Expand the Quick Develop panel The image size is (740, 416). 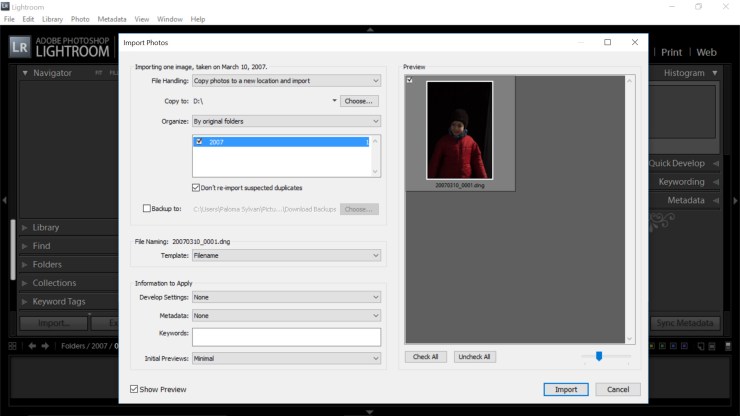point(716,163)
